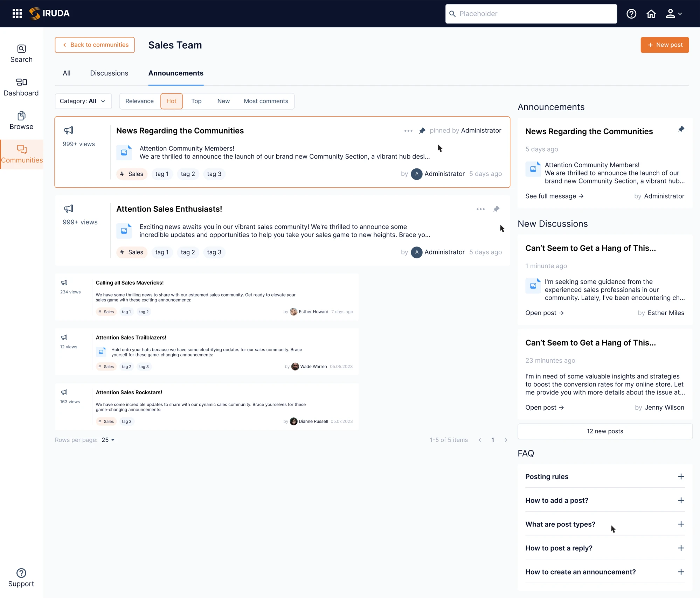This screenshot has width=700, height=598.
Task: Click the Support icon at bottom left
Action: click(21, 573)
